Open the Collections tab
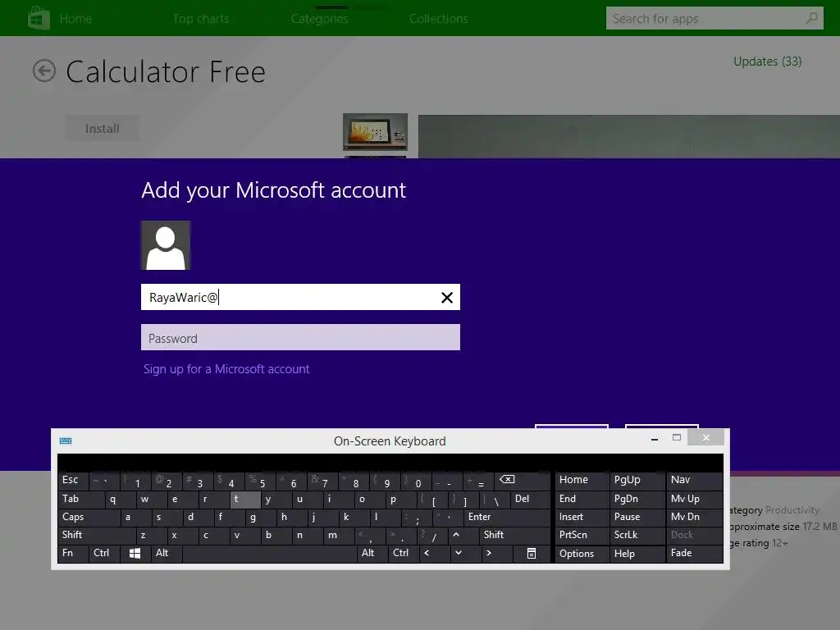 click(x=439, y=19)
